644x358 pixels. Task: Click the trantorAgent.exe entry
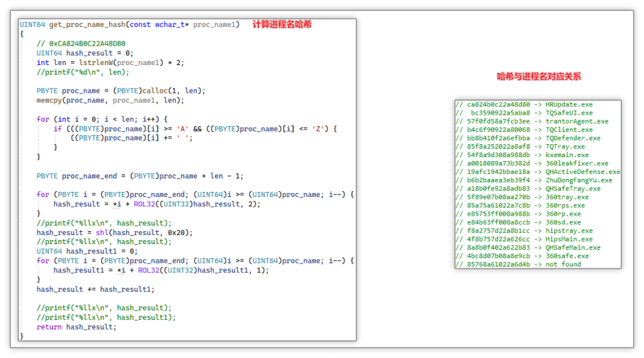click(x=537, y=121)
